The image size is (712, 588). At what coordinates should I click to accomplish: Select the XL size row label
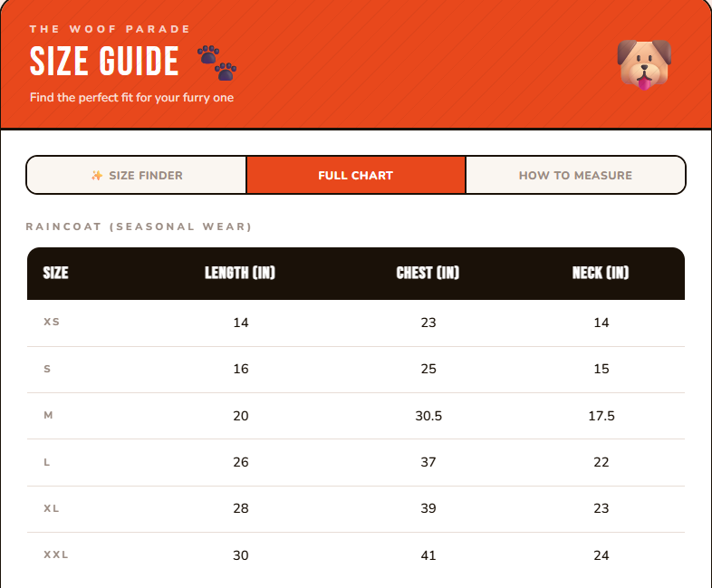tap(52, 508)
